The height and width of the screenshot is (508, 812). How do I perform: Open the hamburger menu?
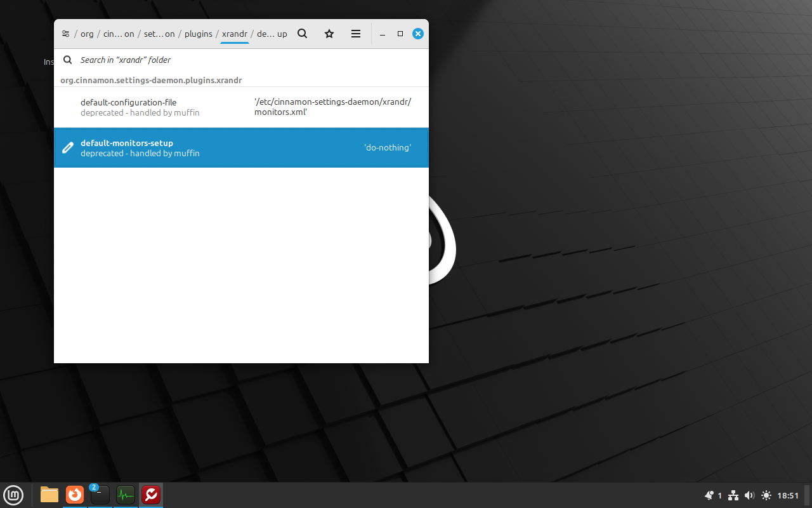[x=356, y=34]
